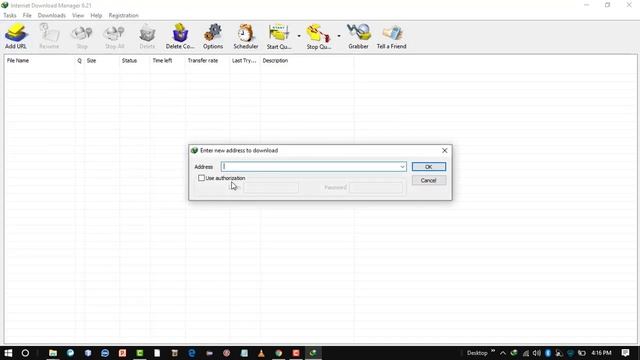Image resolution: width=640 pixels, height=360 pixels.
Task: Cancel the new address dialog
Action: (x=429, y=180)
